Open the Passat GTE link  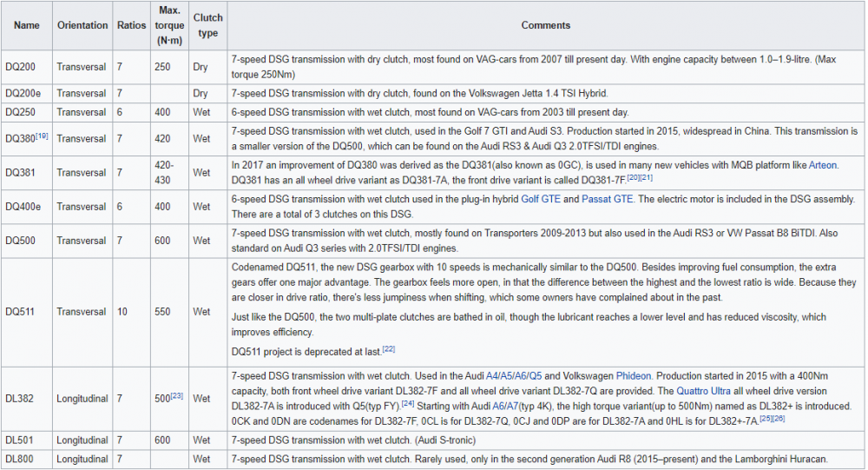607,199
